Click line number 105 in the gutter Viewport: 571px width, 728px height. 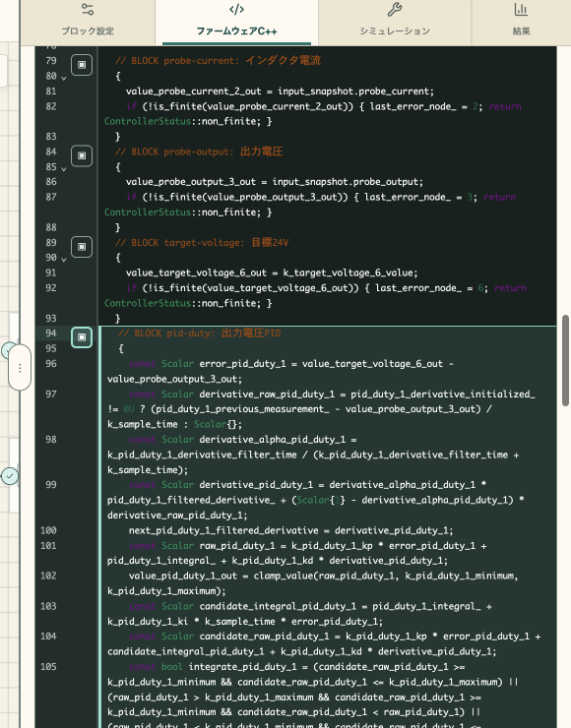tap(48, 667)
